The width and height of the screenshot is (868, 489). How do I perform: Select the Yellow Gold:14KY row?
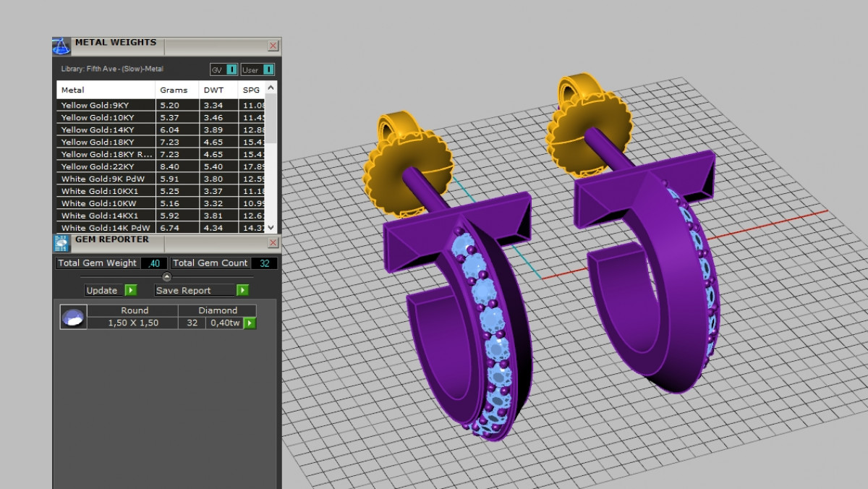click(106, 129)
